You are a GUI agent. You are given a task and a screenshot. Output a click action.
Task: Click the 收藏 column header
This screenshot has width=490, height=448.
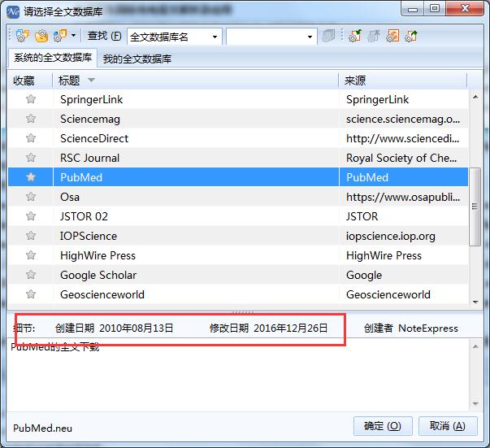click(30, 81)
